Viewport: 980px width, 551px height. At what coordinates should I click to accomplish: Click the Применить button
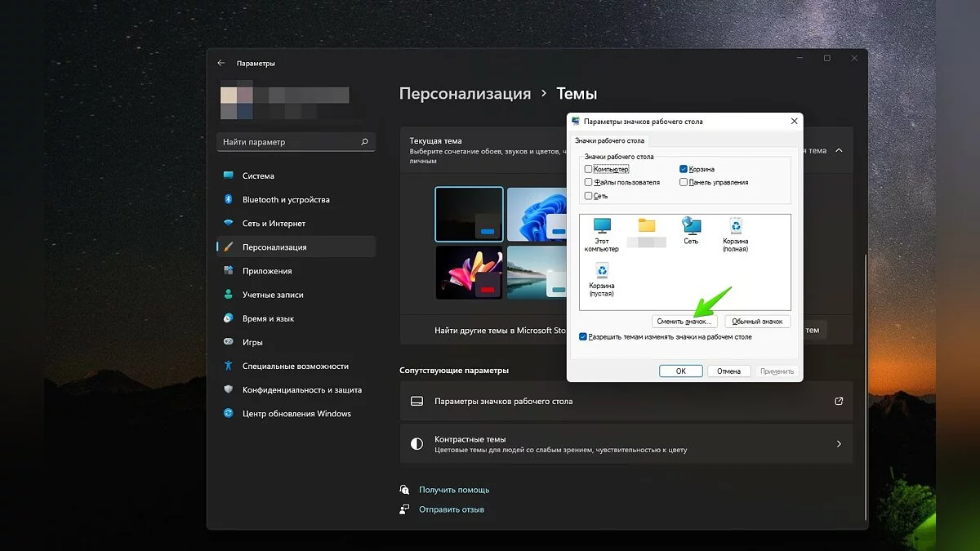777,371
